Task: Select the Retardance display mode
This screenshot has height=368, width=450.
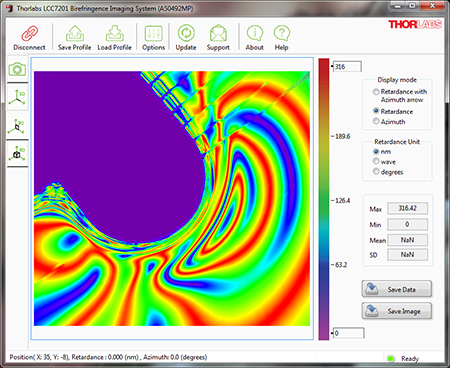Action: pos(376,111)
